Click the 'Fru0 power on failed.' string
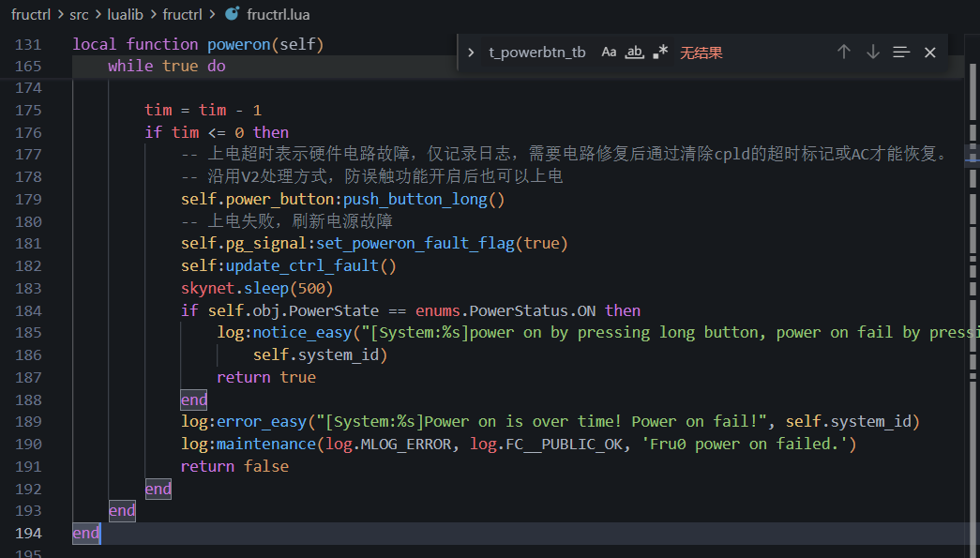 pos(745,445)
